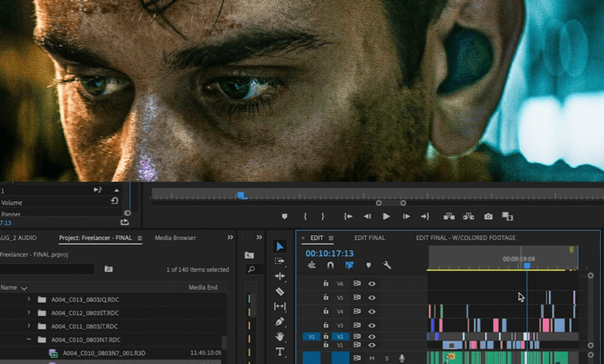The image size is (604, 364).
Task: Toggle V1 source patching button
Action: pos(311,336)
